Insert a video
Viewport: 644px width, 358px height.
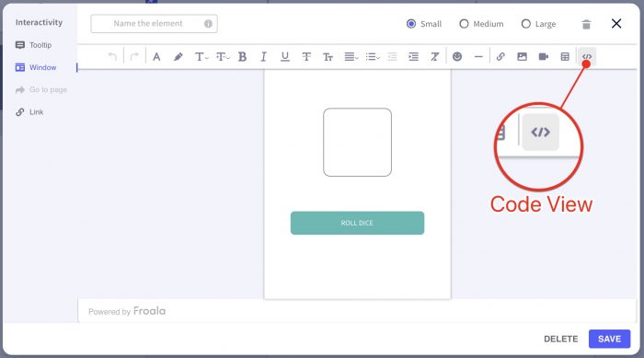pyautogui.click(x=544, y=57)
